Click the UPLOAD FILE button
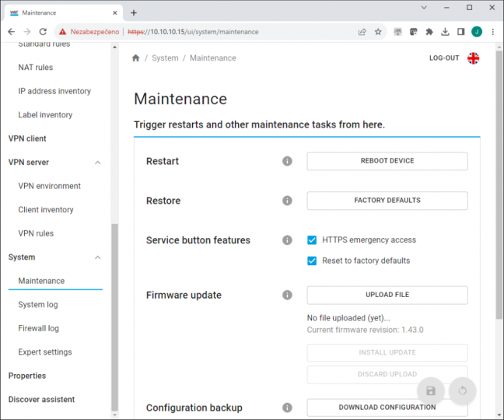 387,295
